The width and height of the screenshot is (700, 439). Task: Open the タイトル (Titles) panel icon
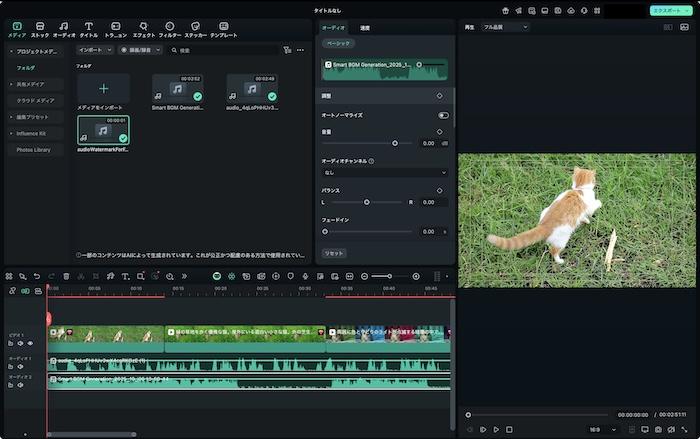pos(89,28)
